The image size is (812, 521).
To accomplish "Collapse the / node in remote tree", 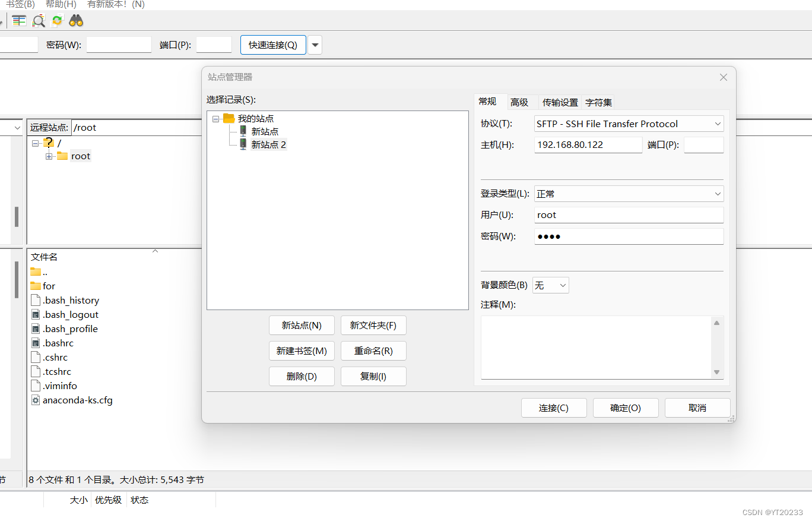I will (36, 143).
